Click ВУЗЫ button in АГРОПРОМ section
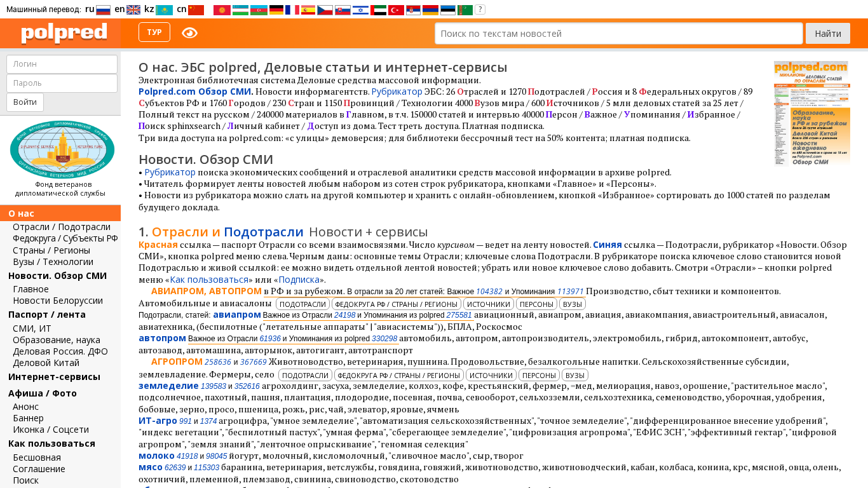Image resolution: width=868 pixels, height=488 pixels. coord(575,375)
